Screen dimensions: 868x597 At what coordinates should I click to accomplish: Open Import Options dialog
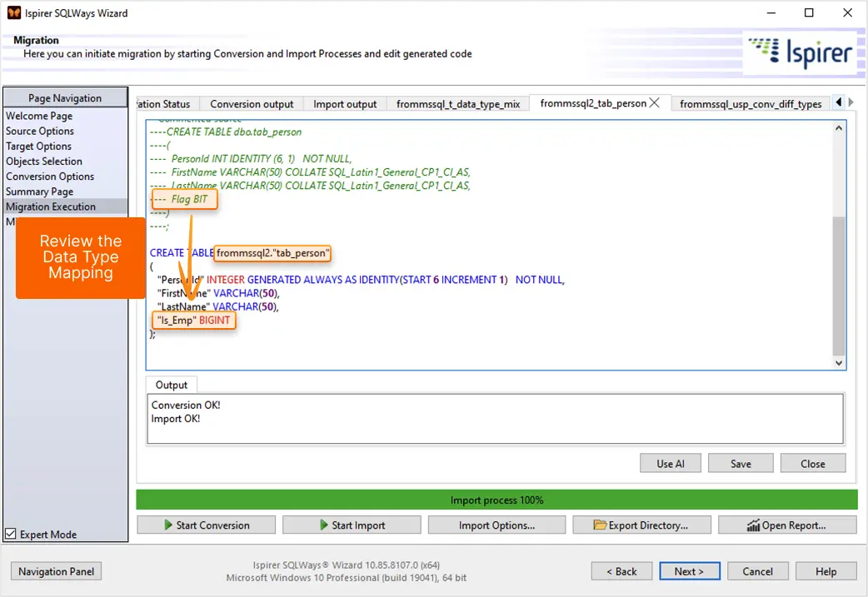click(x=496, y=525)
